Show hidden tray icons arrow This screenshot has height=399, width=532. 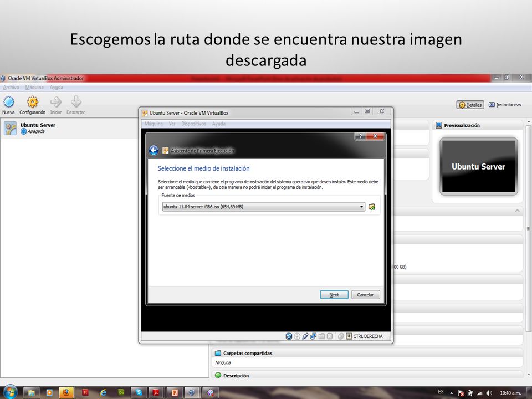click(452, 393)
